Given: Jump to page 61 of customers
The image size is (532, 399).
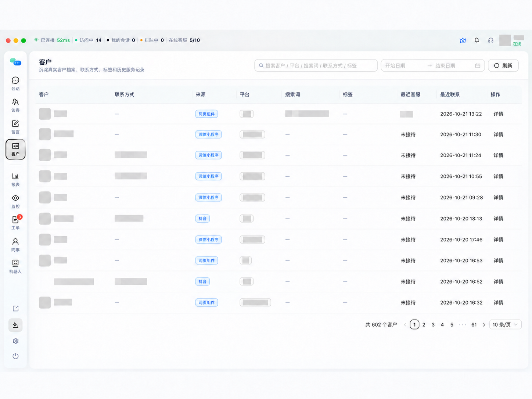Looking at the screenshot, I should pyautogui.click(x=474, y=325).
